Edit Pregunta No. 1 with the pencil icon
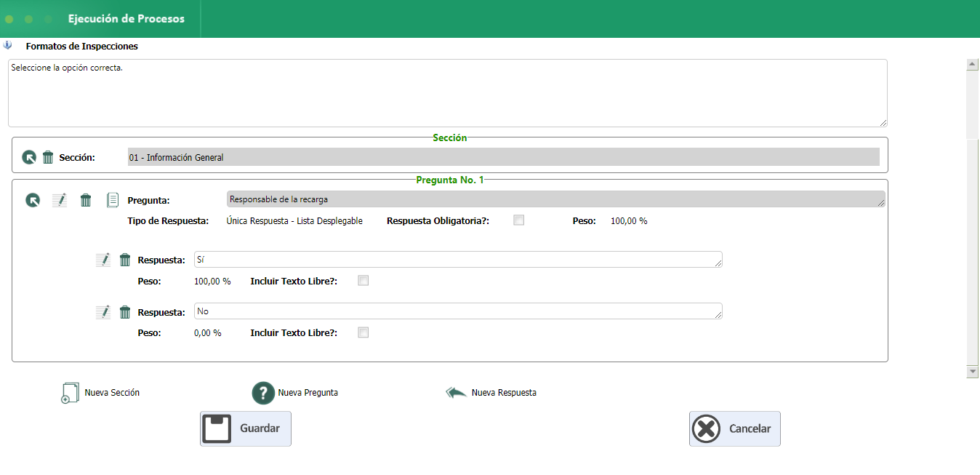This screenshot has height=475, width=980. tap(60, 200)
